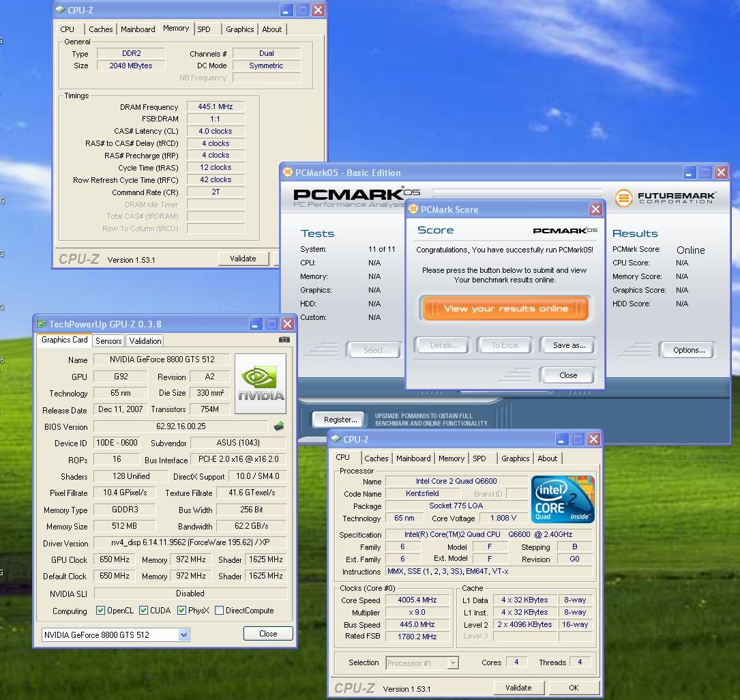Click the Core Speed value 4005.4 MHz

417,600
